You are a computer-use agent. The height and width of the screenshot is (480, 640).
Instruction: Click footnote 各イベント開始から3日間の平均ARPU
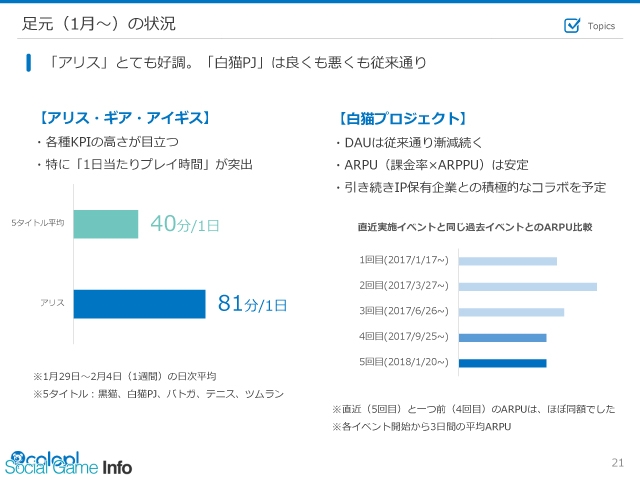[x=422, y=427]
